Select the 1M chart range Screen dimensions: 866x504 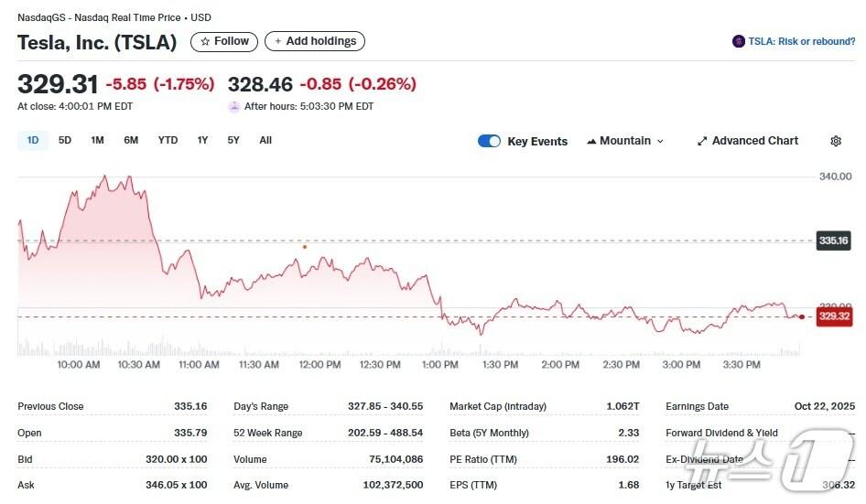97,140
